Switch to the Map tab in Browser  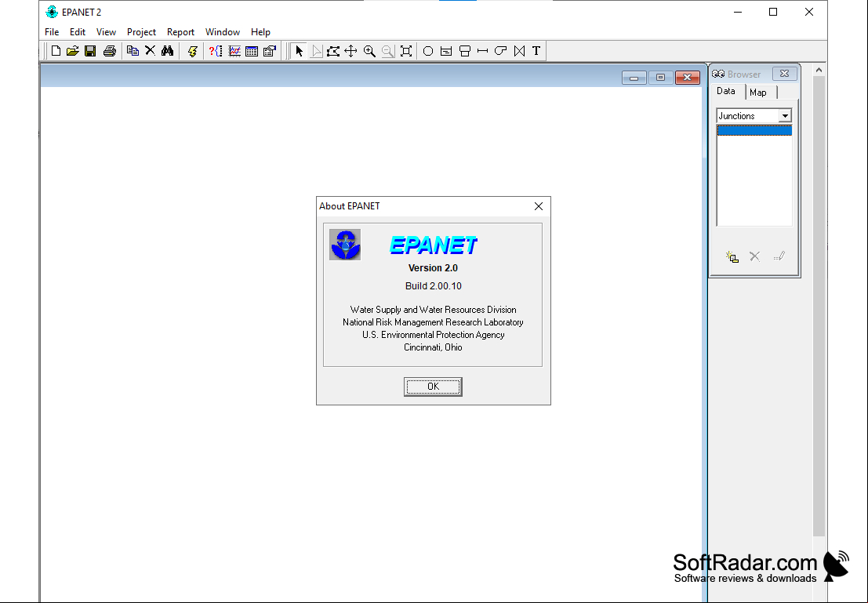tap(758, 93)
